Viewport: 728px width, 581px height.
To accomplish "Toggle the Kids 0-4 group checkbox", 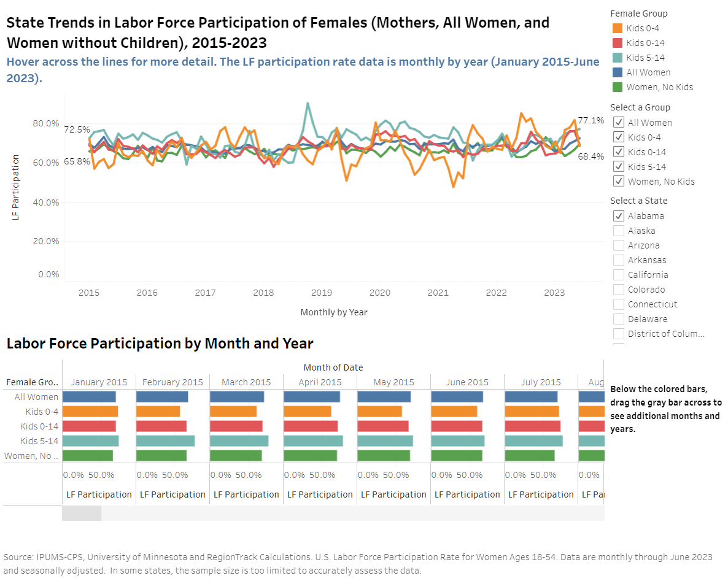I will (x=619, y=137).
